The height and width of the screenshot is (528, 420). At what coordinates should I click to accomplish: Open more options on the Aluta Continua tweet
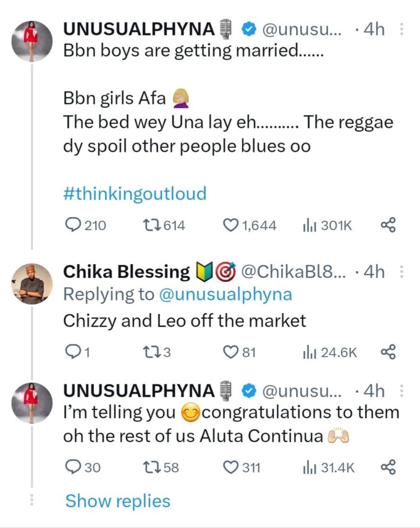tap(401, 391)
